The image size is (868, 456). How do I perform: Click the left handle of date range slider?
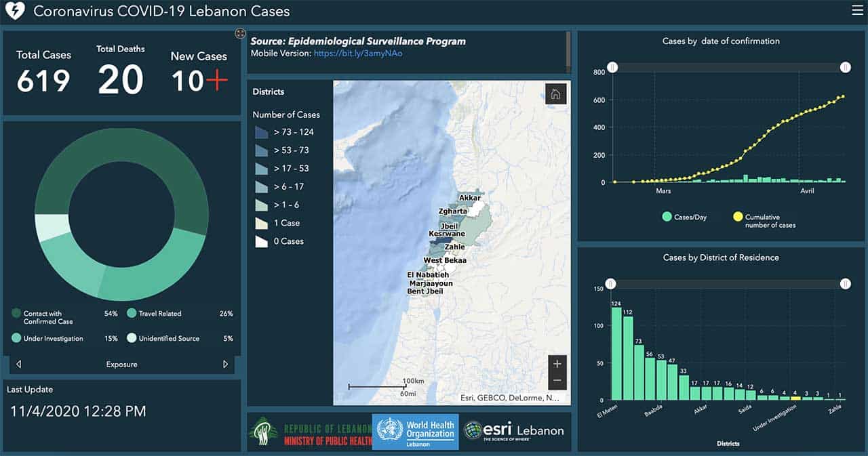(612, 67)
